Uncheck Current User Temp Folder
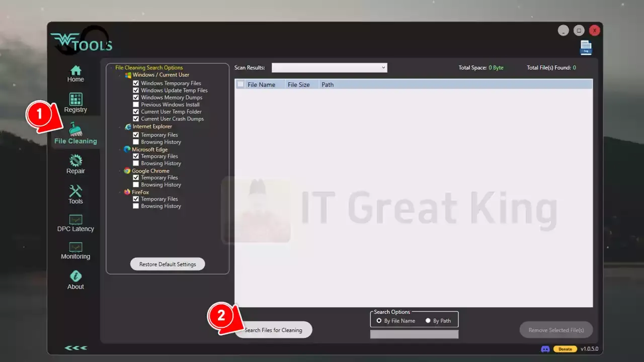 tap(136, 112)
